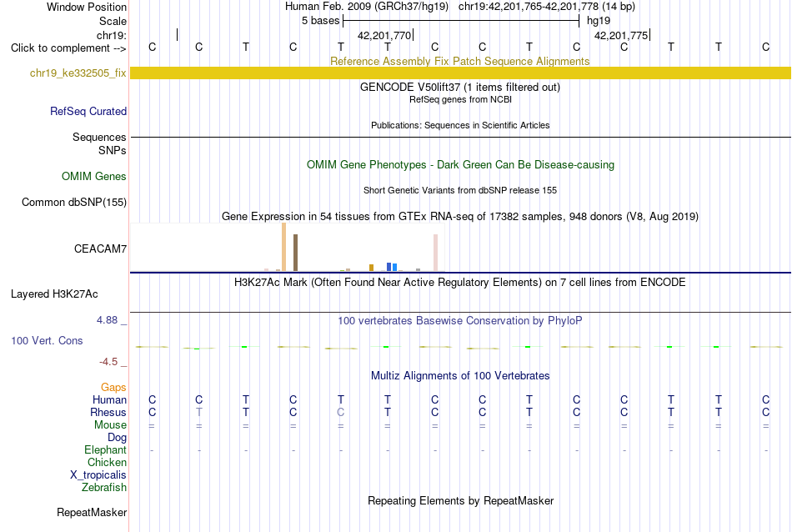Click the 5 bases scale bar line
Viewport: 792px width, 532px height.
(x=461, y=21)
